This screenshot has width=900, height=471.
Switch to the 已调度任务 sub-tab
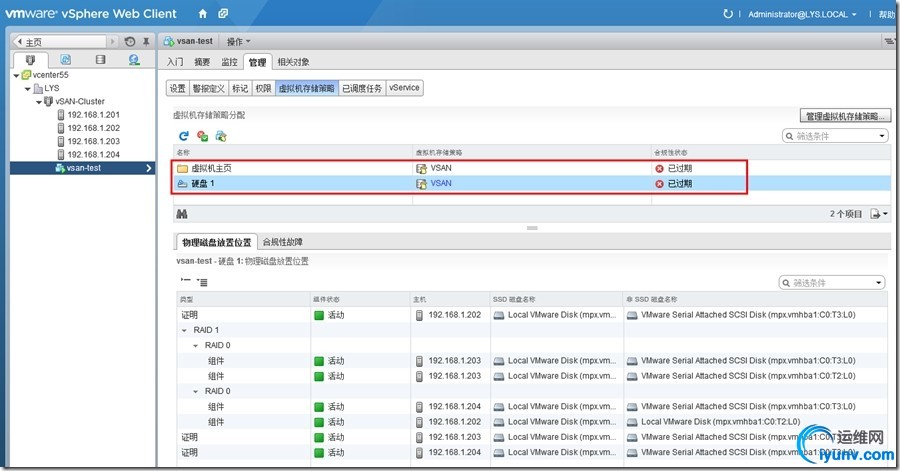point(362,88)
